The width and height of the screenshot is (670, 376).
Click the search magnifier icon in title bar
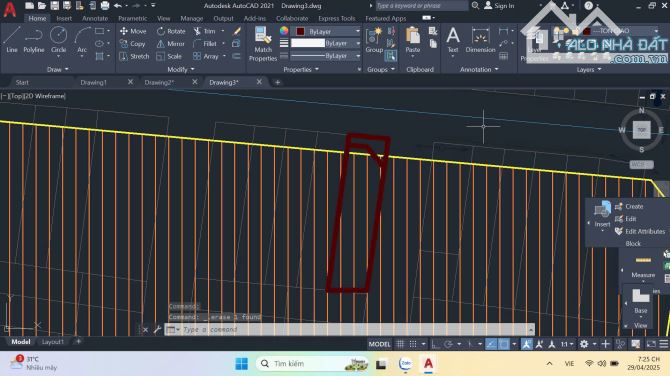click(475, 6)
